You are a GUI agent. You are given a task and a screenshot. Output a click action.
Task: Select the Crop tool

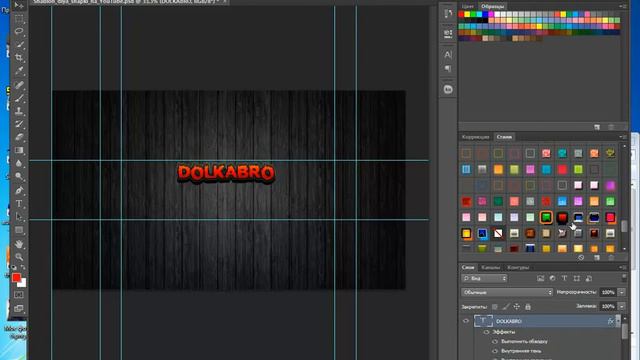tap(19, 58)
